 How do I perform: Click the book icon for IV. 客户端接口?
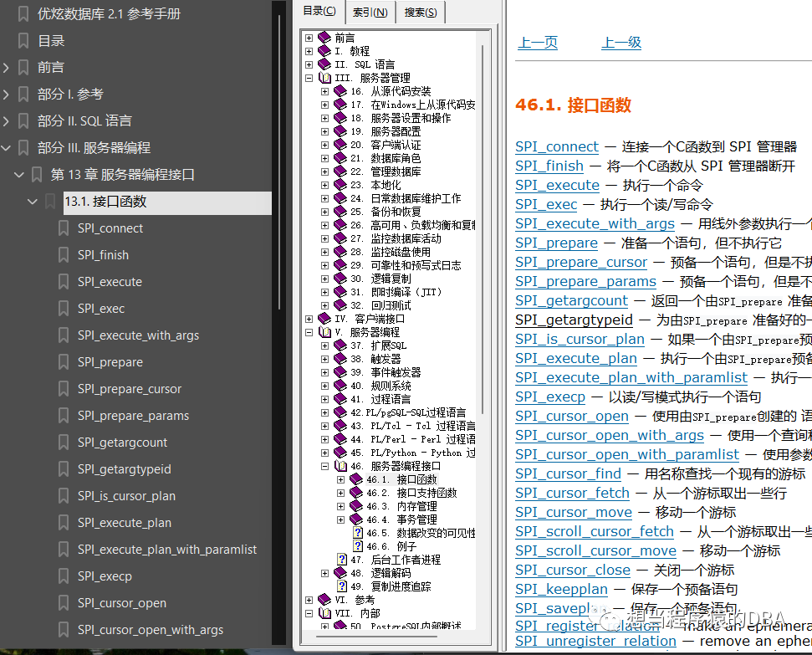(x=324, y=318)
